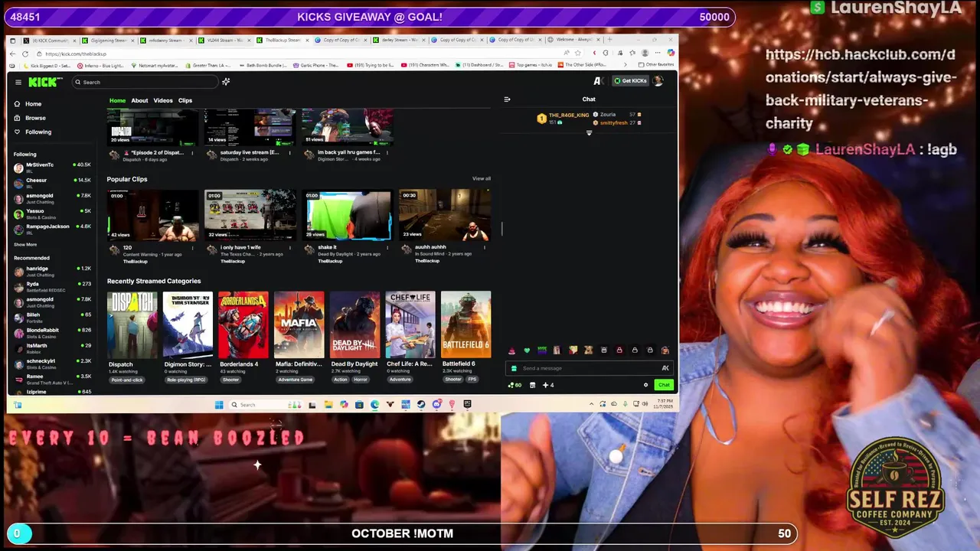980x551 pixels.
Task: Click the 60 channel points icon
Action: coord(514,385)
